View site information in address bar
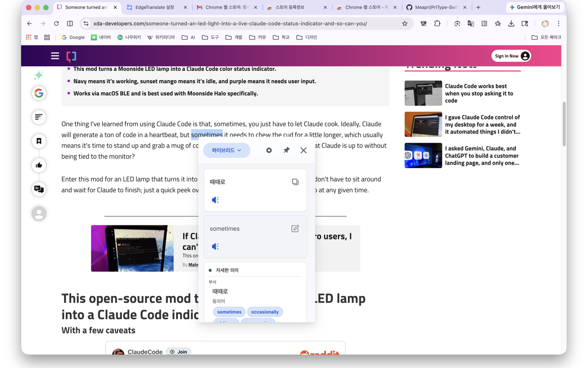The width and height of the screenshot is (588, 368). (86, 23)
